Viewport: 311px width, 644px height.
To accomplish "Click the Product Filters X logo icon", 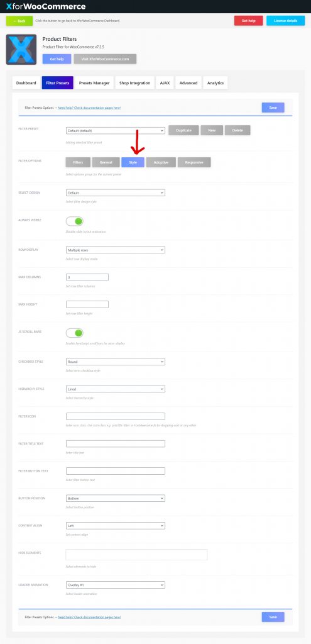I will tap(21, 49).
